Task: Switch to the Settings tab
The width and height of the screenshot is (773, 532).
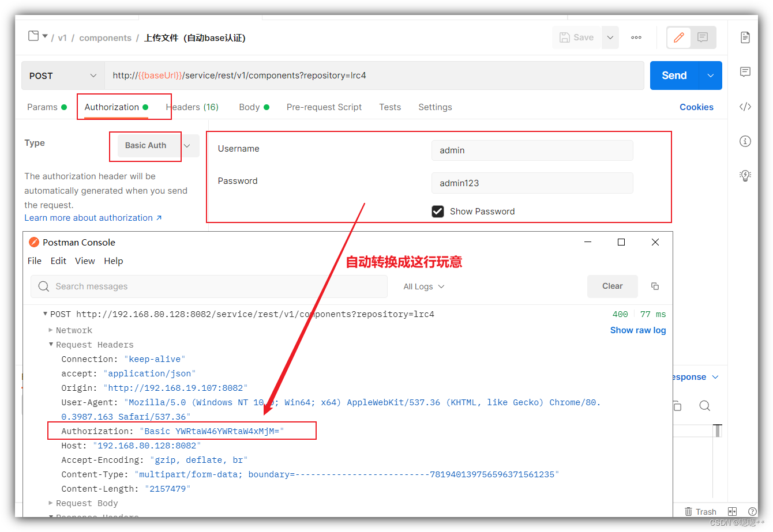Action: 435,107
